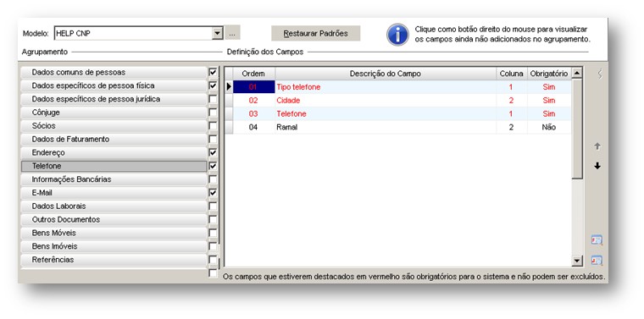This screenshot has width=644, height=319.
Task: Select the Telefone grouping
Action: click(x=114, y=166)
